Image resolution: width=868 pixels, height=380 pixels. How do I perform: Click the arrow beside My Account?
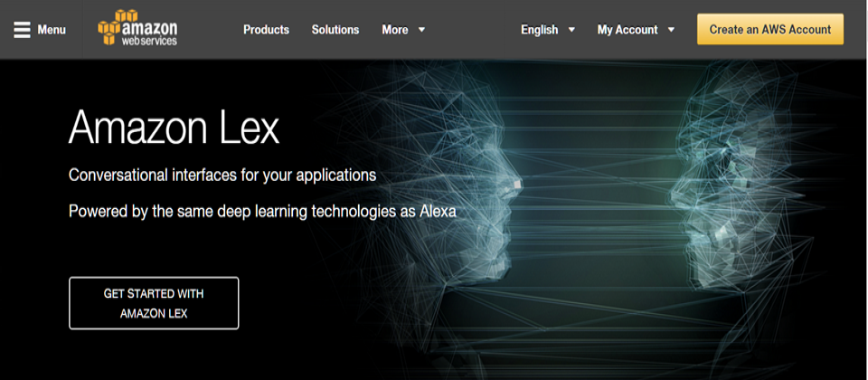coord(671,30)
